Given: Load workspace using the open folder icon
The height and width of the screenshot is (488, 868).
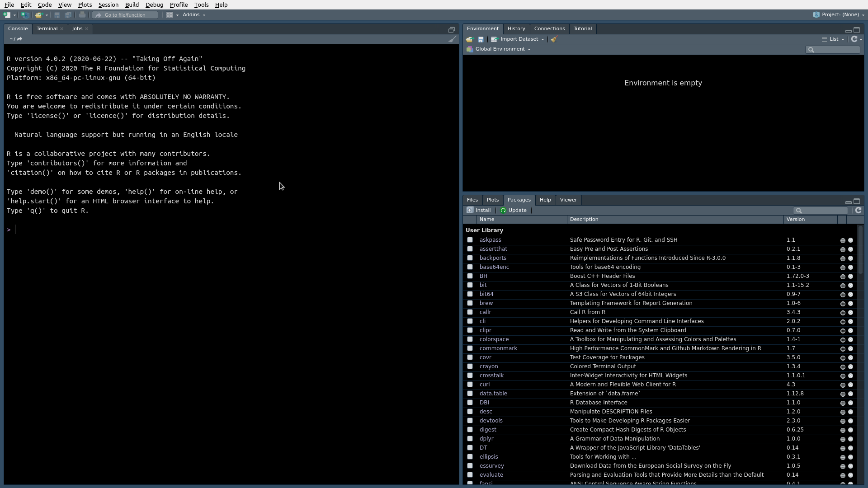Looking at the screenshot, I should pos(469,39).
